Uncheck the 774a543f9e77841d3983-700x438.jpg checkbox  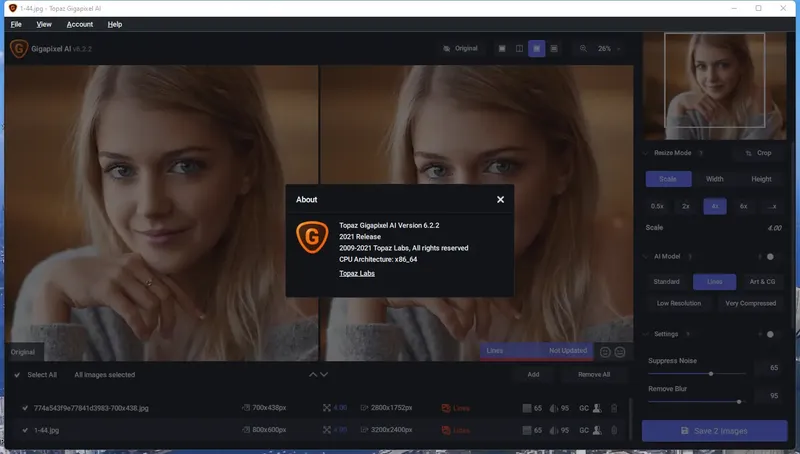tap(25, 408)
